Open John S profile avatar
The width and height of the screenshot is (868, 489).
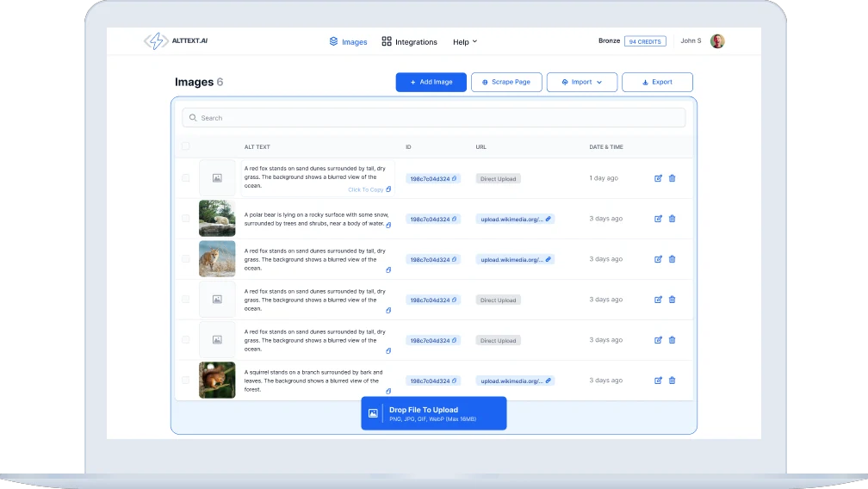pyautogui.click(x=717, y=41)
